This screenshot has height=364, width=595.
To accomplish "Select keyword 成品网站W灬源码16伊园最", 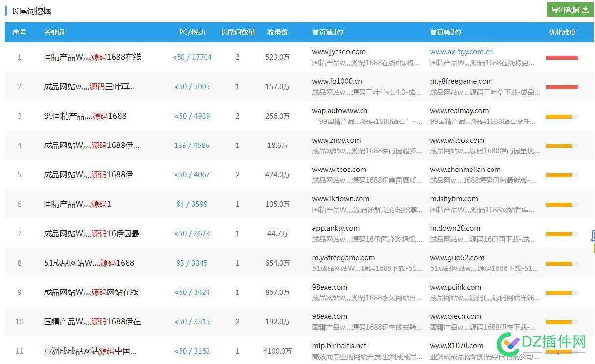I will [x=92, y=234].
